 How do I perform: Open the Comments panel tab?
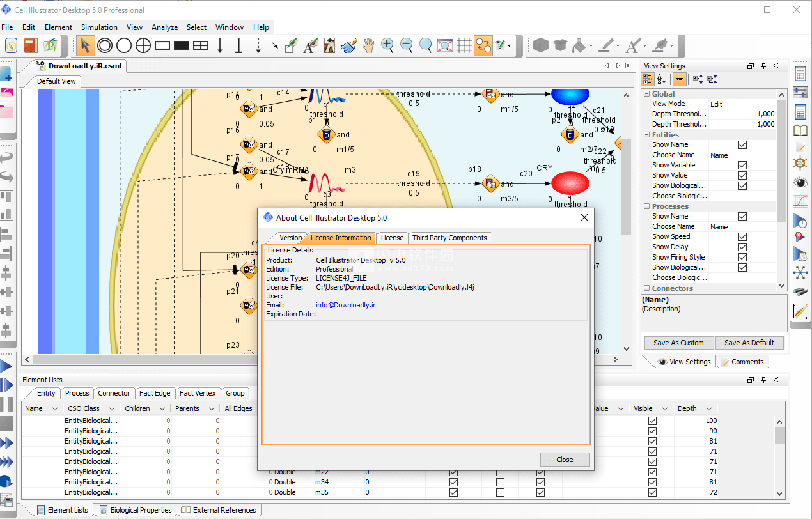pos(742,362)
